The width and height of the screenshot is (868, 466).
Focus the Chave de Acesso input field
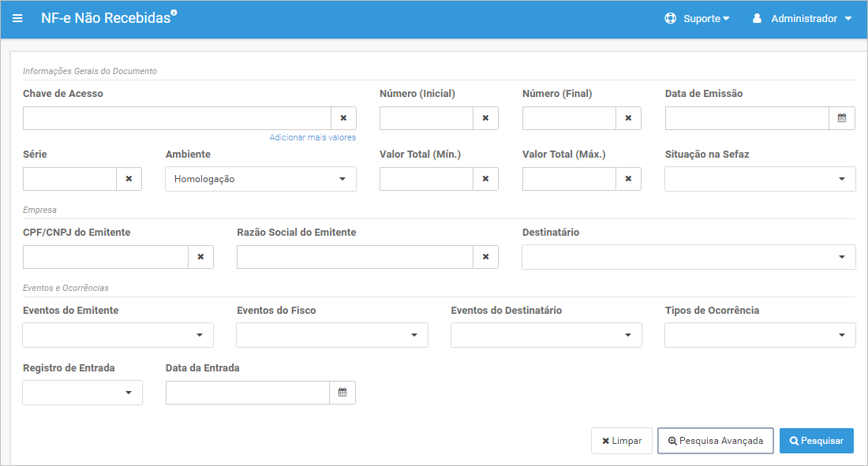[x=177, y=118]
